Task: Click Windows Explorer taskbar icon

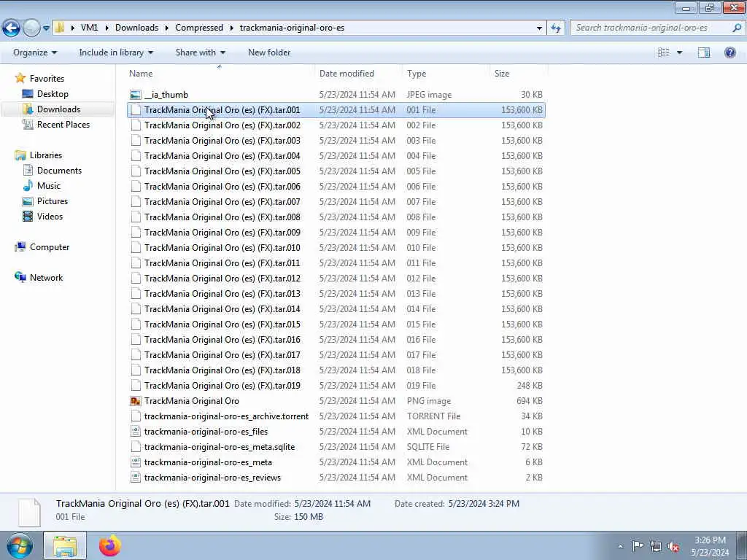Action: pos(65,545)
